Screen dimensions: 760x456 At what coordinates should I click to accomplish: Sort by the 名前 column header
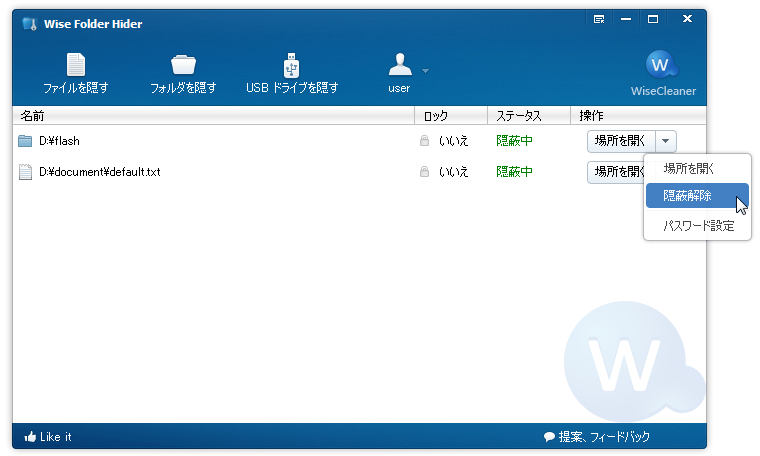click(213, 115)
